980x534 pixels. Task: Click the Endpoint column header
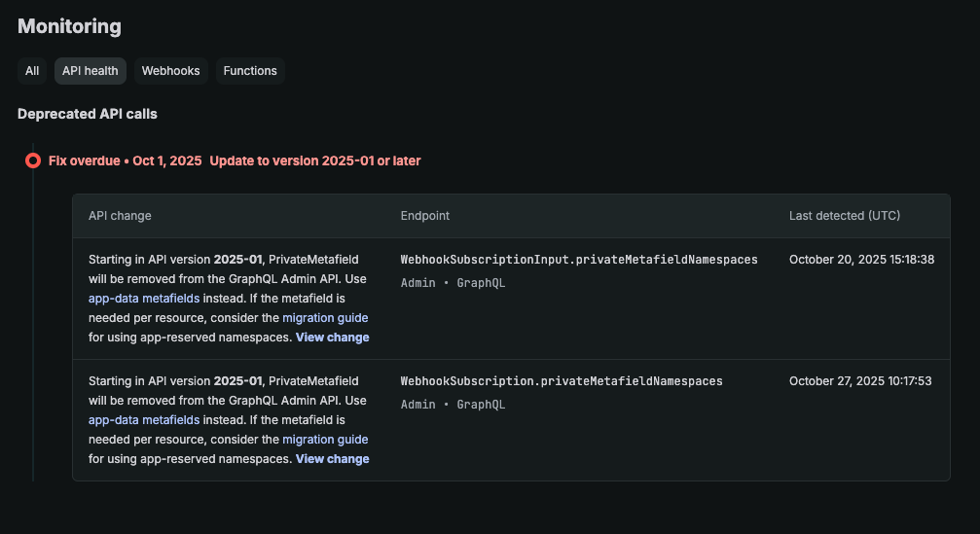coord(425,216)
